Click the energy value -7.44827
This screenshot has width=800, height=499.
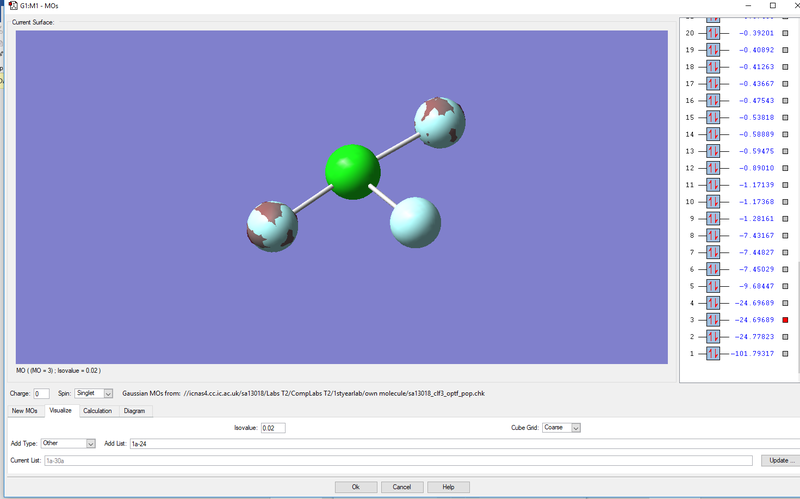(x=757, y=252)
